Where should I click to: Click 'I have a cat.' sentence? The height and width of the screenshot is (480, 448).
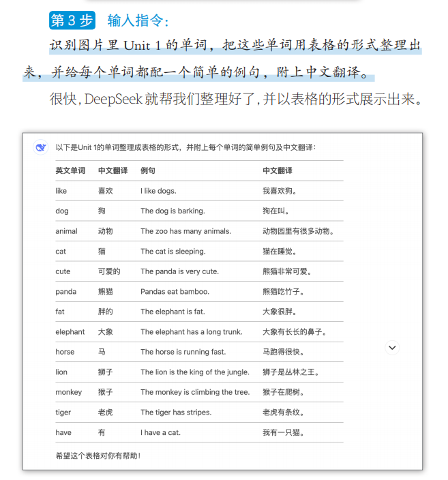pyautogui.click(x=160, y=432)
